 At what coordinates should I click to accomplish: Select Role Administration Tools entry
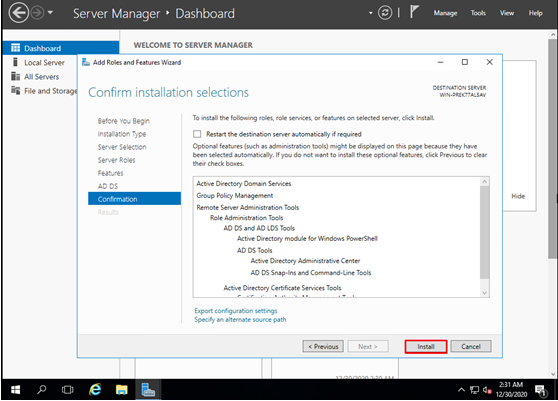click(x=246, y=218)
